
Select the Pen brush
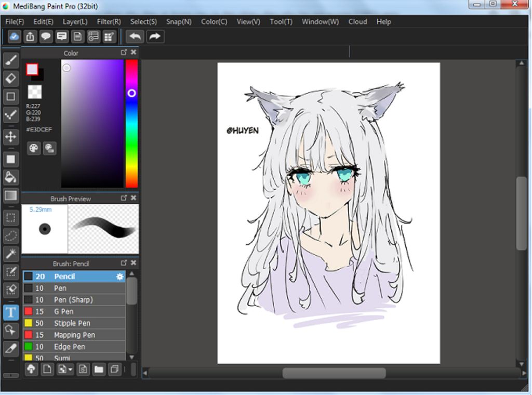coord(74,288)
